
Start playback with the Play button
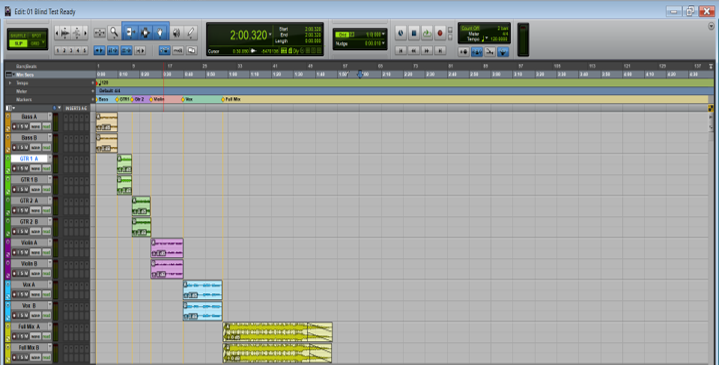point(427,33)
